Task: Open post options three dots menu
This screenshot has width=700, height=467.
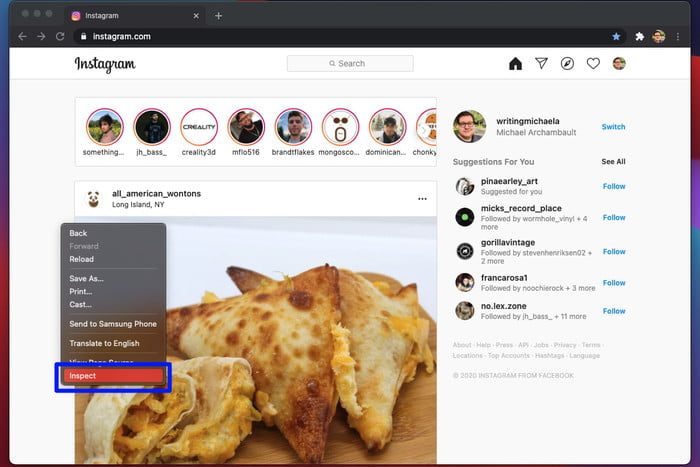Action: (422, 199)
